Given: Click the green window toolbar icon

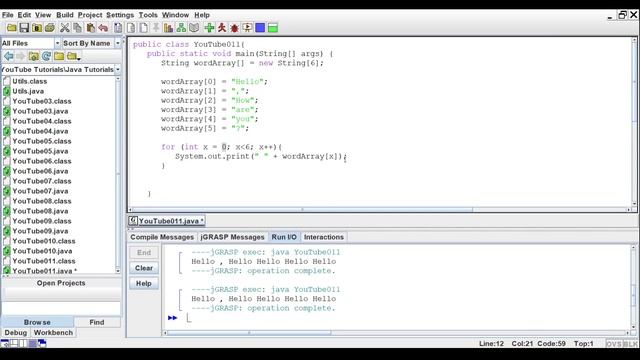Looking at the screenshot, I should pyautogui.click(x=273, y=28).
